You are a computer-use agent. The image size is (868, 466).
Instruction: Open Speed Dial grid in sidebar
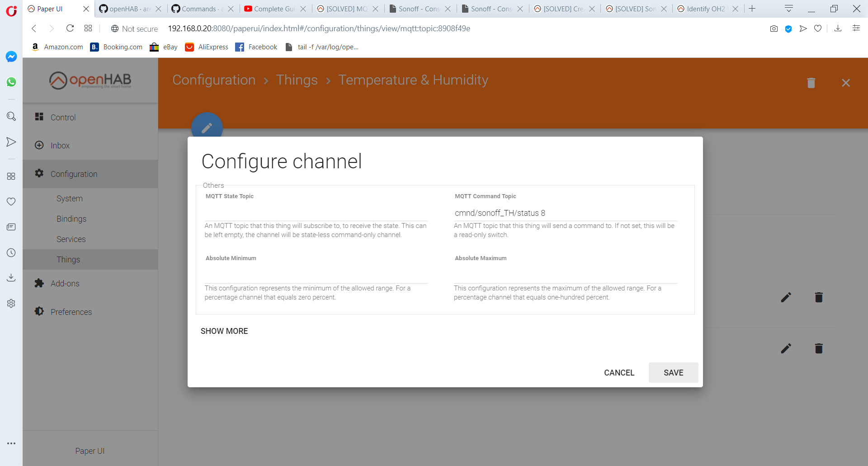click(11, 176)
